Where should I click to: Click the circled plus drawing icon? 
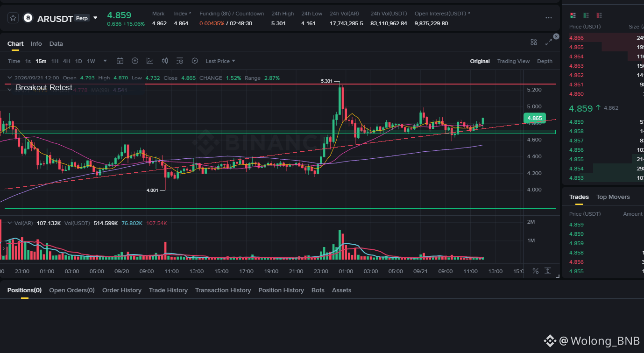tap(135, 61)
